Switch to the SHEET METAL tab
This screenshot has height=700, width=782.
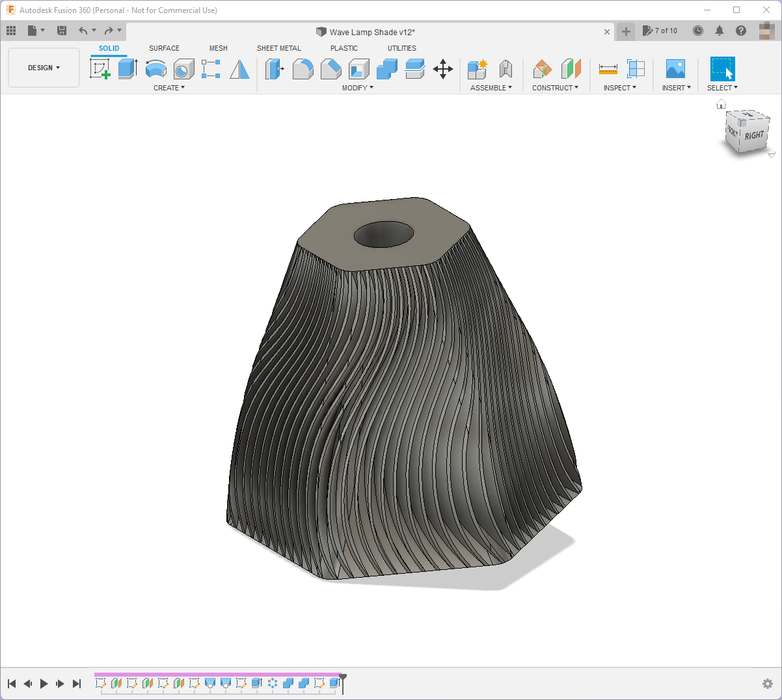coord(279,48)
